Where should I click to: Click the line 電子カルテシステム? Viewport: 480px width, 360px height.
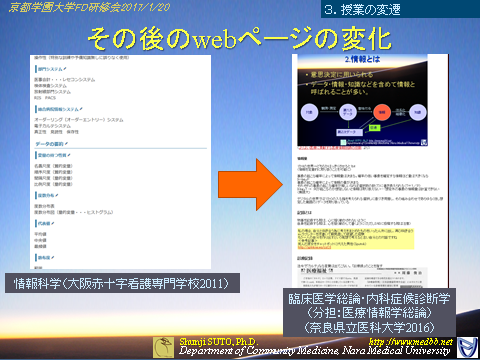[52, 126]
